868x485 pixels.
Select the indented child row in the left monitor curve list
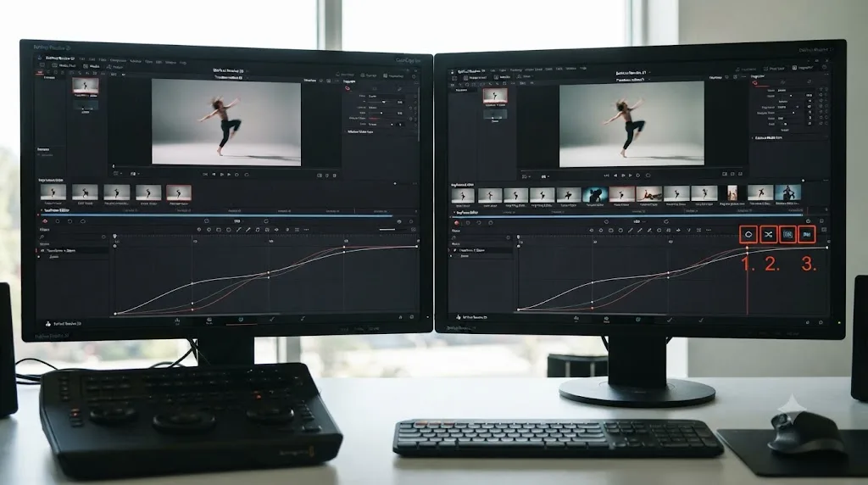click(73, 257)
